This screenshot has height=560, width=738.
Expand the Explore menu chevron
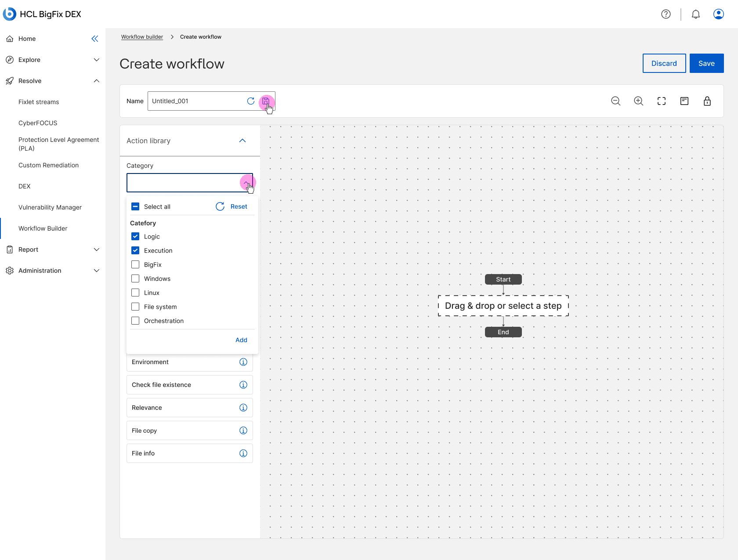click(97, 60)
